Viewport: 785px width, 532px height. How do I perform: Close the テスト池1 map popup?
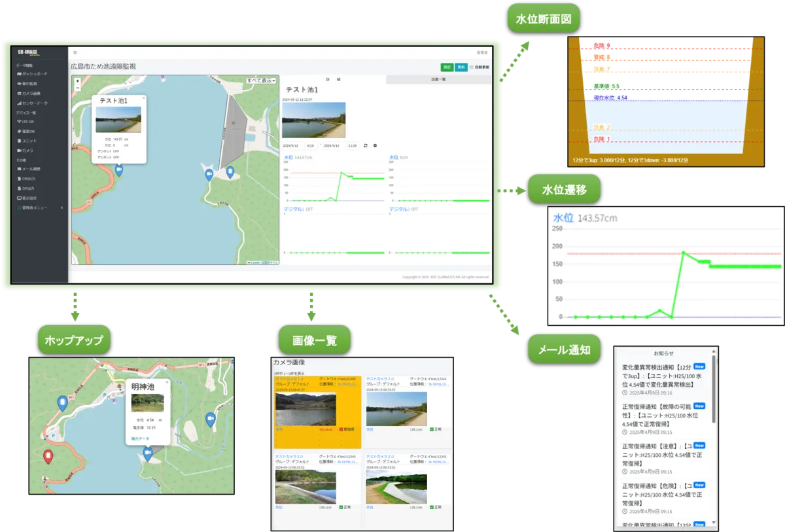pyautogui.click(x=144, y=98)
